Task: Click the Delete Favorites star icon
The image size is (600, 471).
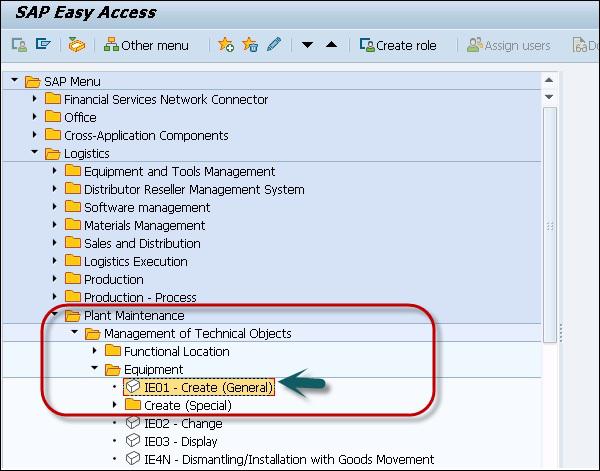Action: (250, 44)
